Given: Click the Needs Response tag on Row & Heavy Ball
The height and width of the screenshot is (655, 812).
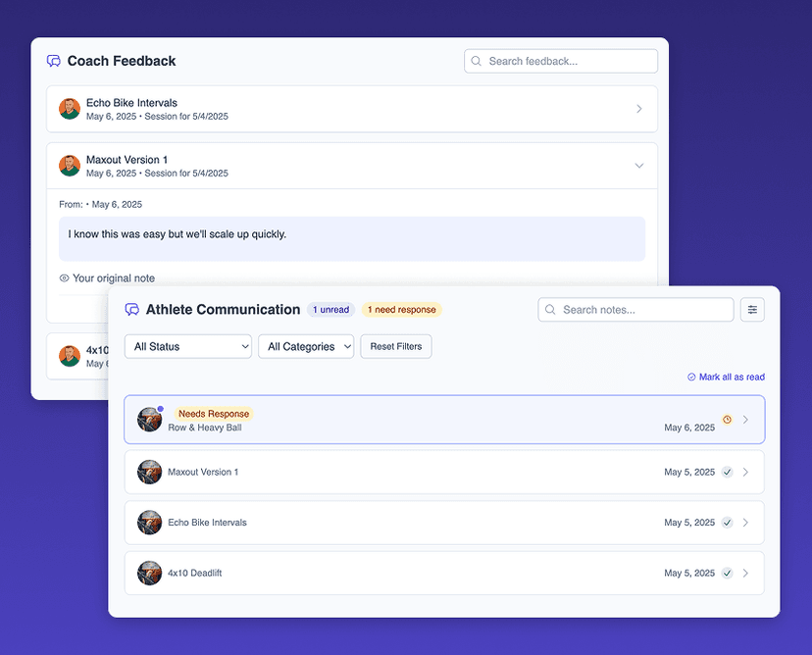Looking at the screenshot, I should (x=214, y=414).
